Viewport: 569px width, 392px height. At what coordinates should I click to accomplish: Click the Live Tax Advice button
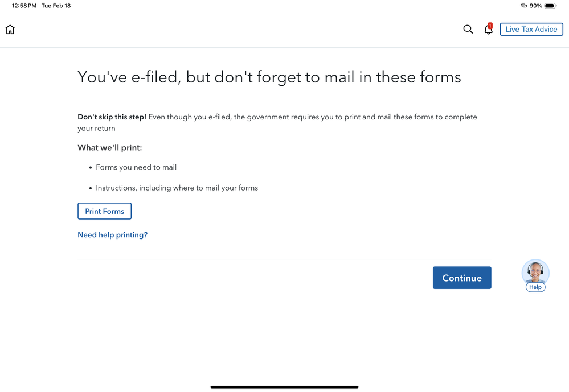[x=531, y=30]
